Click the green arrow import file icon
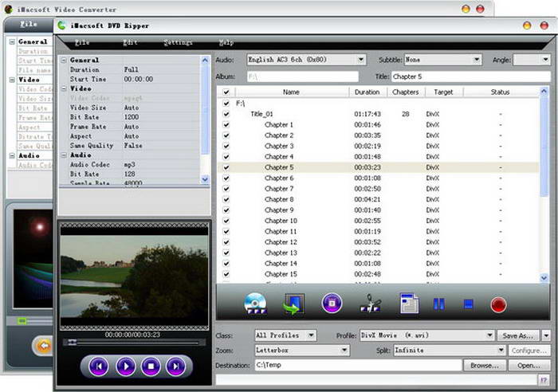The height and width of the screenshot is (392, 558). pyautogui.click(x=295, y=304)
